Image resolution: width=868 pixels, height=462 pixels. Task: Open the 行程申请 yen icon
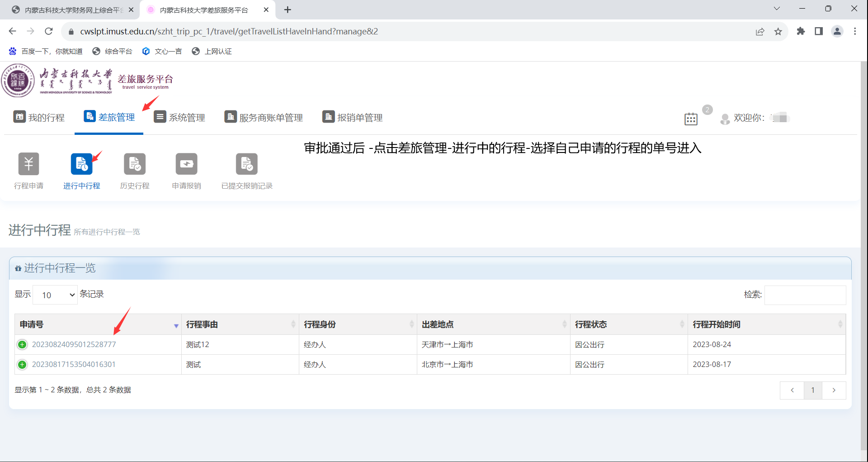click(28, 164)
